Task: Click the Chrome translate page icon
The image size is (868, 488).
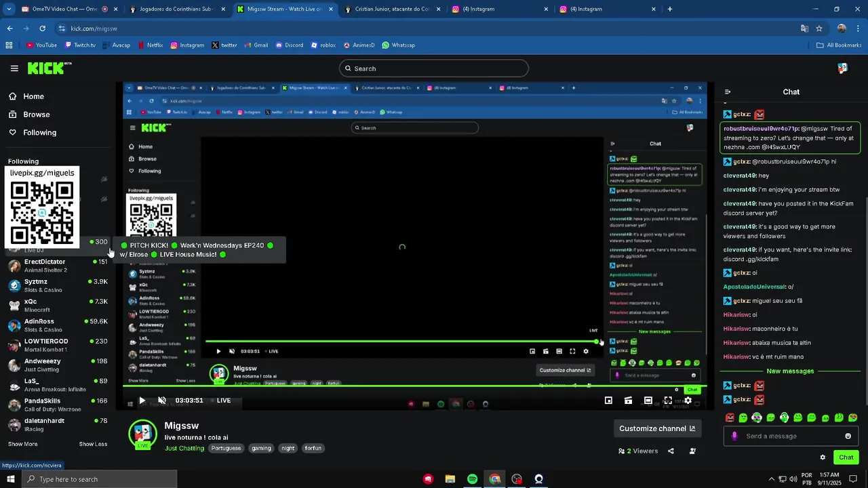Action: [804, 28]
